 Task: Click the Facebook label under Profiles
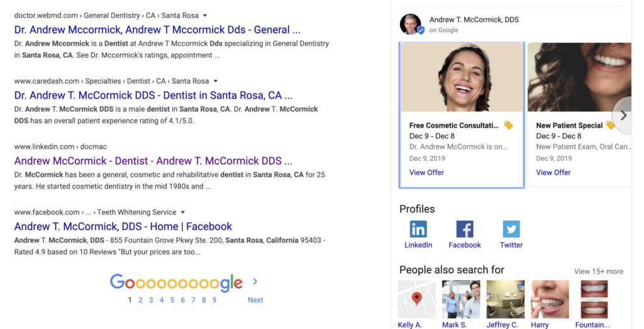click(x=465, y=245)
